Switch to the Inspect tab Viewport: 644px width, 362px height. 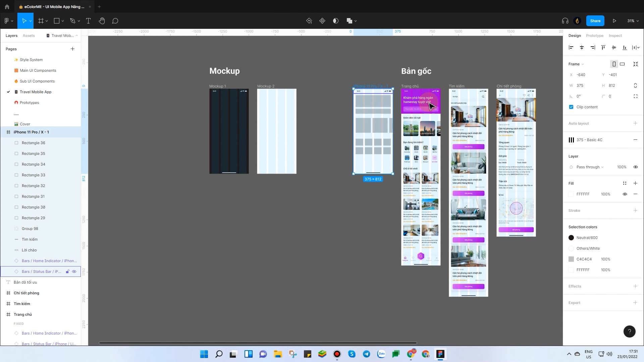615,36
